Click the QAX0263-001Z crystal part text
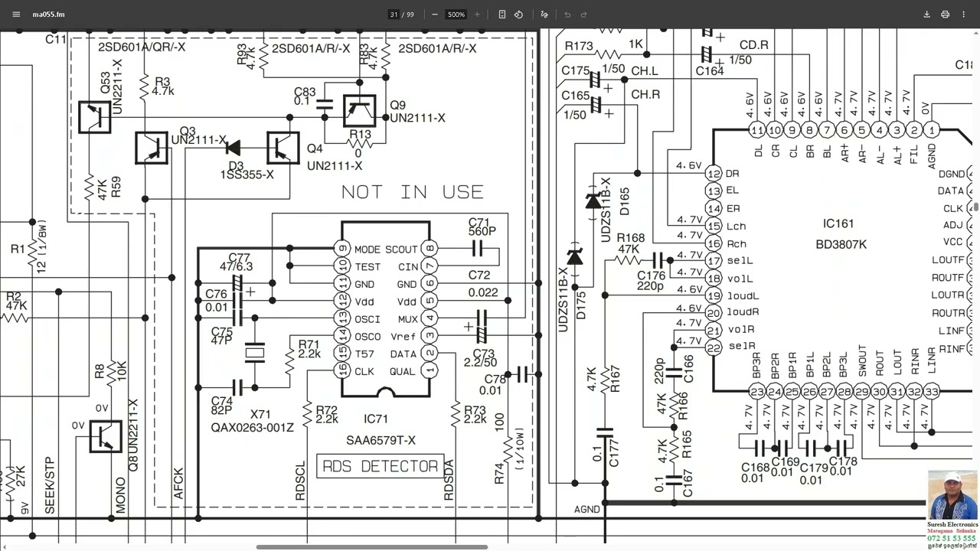Viewport: 980px width, 551px height. [253, 428]
